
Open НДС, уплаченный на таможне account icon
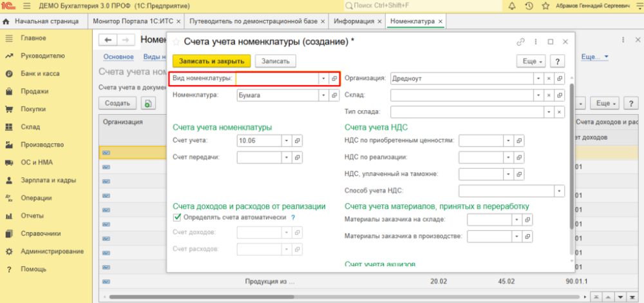point(519,174)
